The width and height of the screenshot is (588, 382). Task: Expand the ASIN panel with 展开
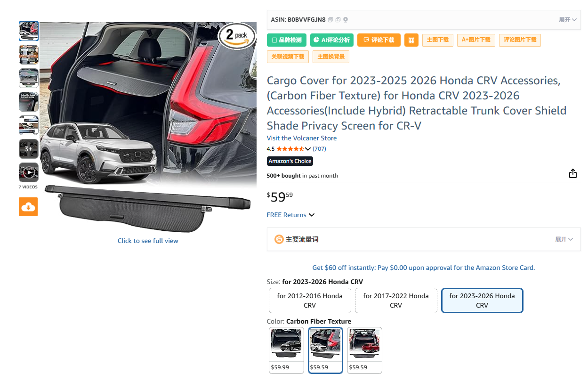point(567,20)
